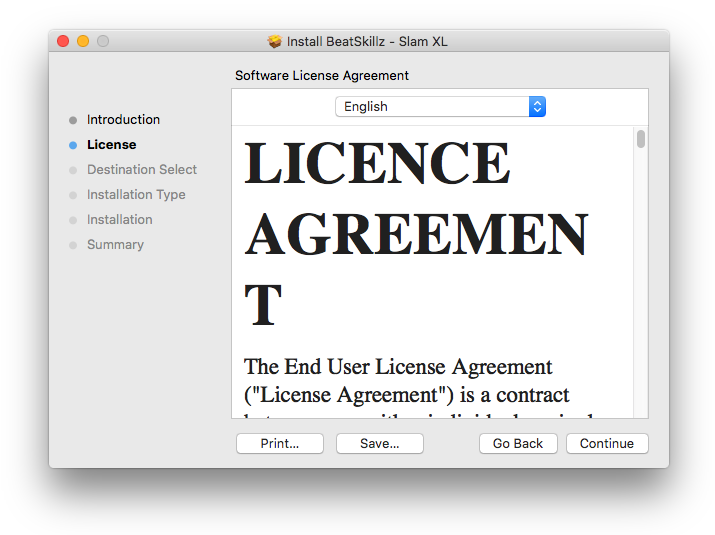Open the English language dropdown
The image size is (715, 535).
[x=440, y=107]
